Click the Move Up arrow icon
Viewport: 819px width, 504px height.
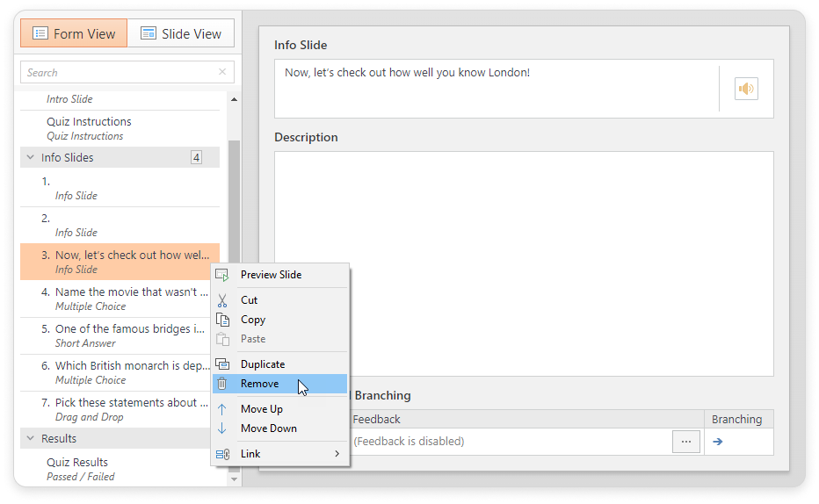[222, 409]
